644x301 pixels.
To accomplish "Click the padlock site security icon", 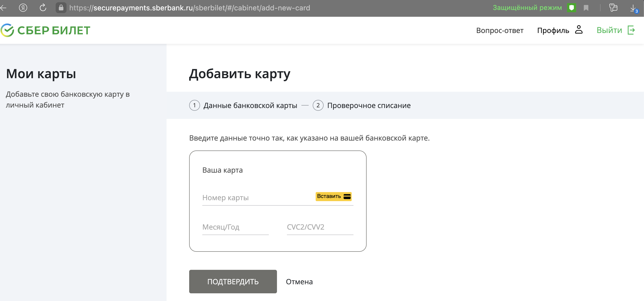I will [61, 8].
